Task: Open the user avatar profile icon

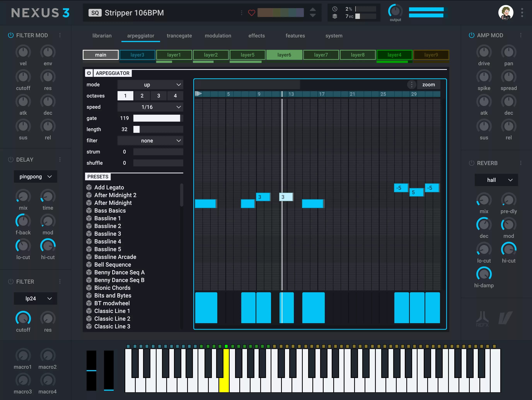Action: (x=506, y=13)
